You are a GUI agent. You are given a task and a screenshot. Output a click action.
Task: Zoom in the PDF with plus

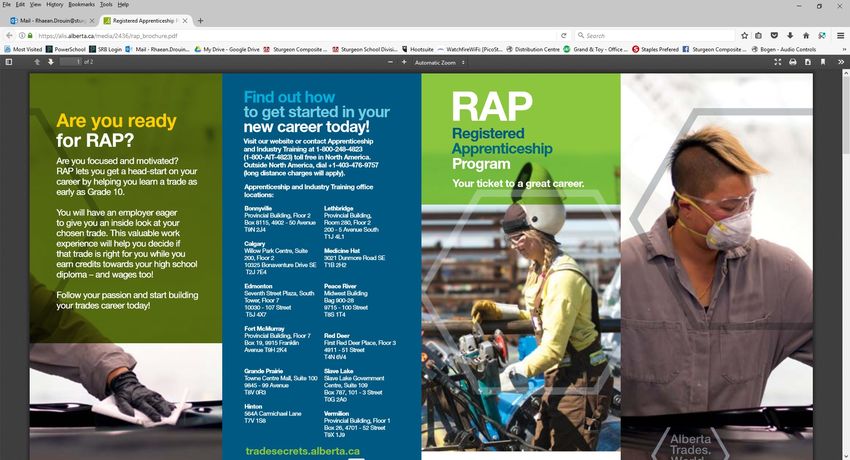click(404, 62)
